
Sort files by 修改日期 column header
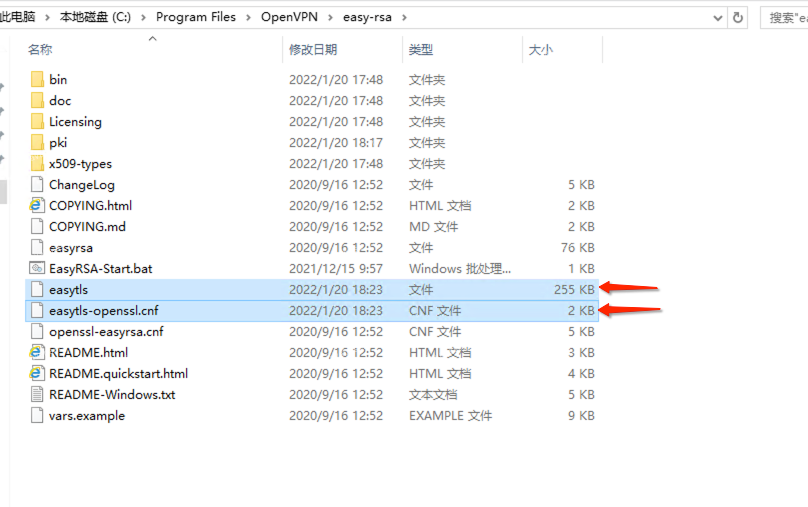pos(313,49)
